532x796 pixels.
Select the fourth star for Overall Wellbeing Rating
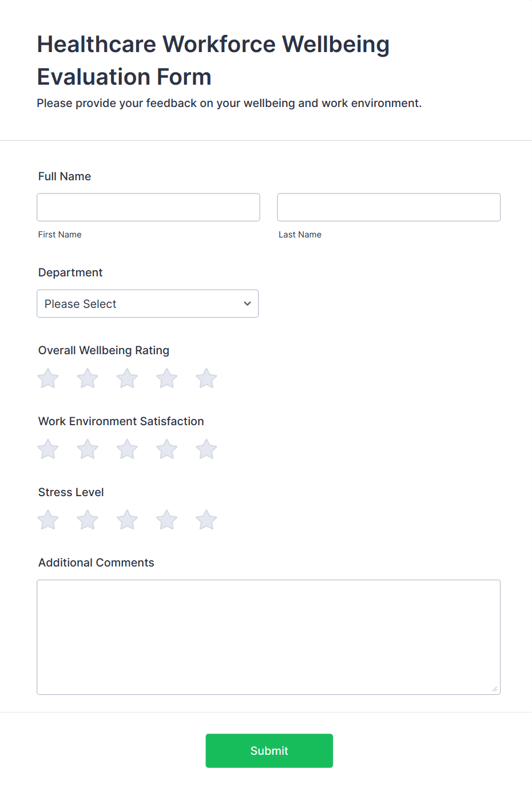tap(166, 378)
